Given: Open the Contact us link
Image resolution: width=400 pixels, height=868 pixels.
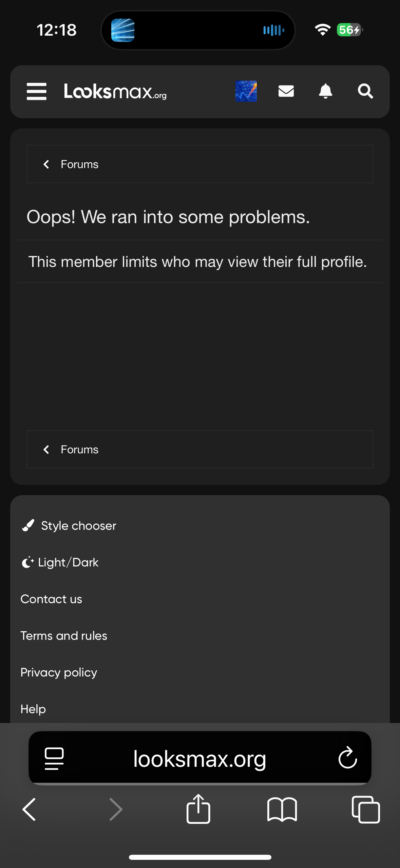Looking at the screenshot, I should [x=51, y=599].
